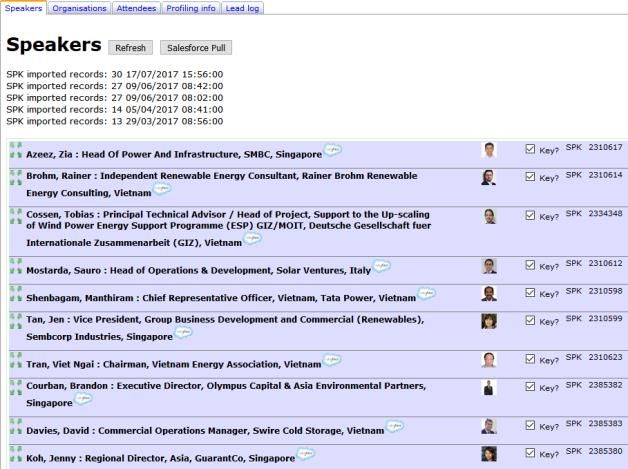
Task: Toggle the Key? checkbox for Cossen, Tobias
Action: click(x=530, y=215)
